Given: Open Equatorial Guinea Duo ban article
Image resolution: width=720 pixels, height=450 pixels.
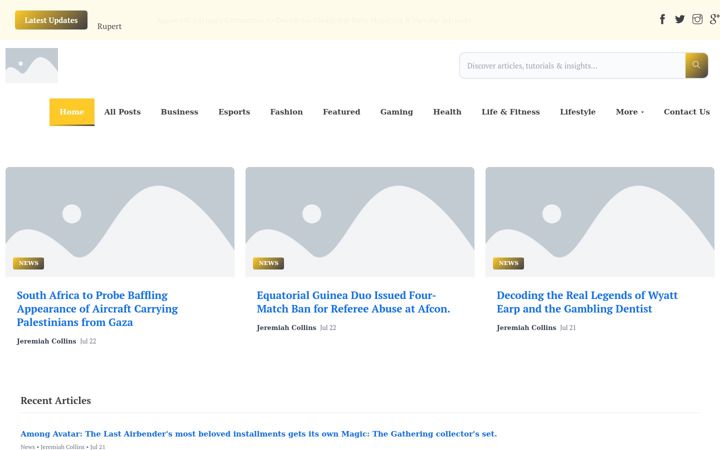Looking at the screenshot, I should tap(353, 302).
